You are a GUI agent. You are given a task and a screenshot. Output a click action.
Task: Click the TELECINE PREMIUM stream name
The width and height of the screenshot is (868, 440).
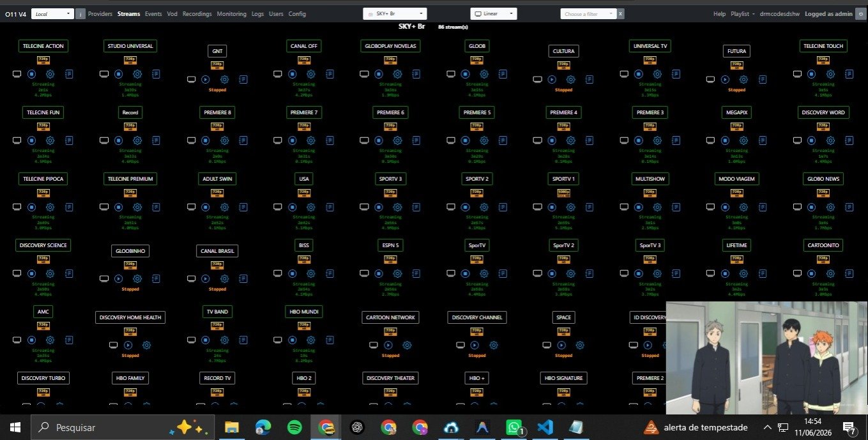[130, 179]
